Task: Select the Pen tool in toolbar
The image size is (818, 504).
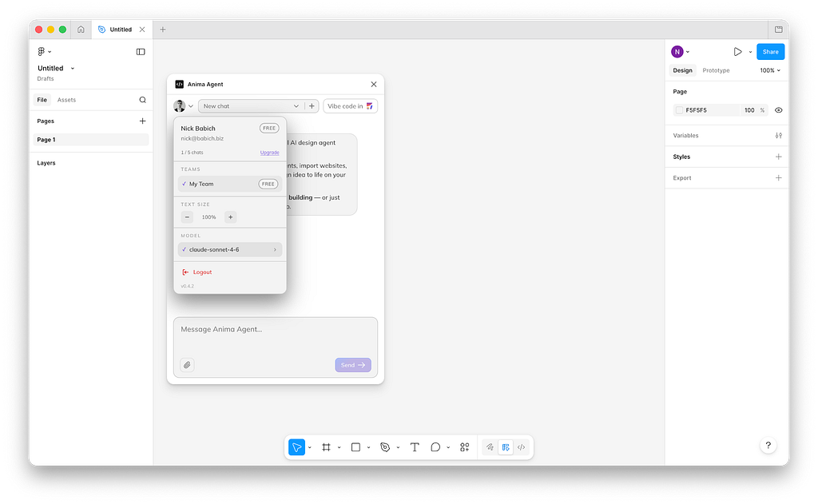Action: pyautogui.click(x=385, y=447)
